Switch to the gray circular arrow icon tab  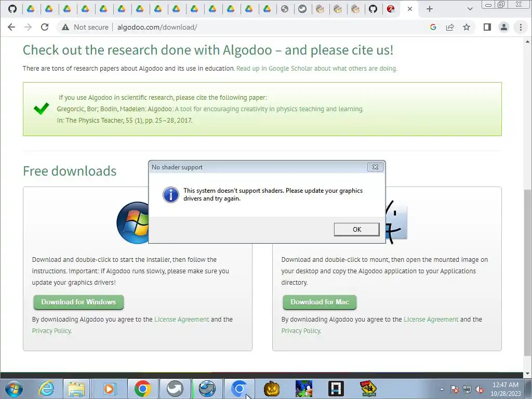tap(302, 9)
